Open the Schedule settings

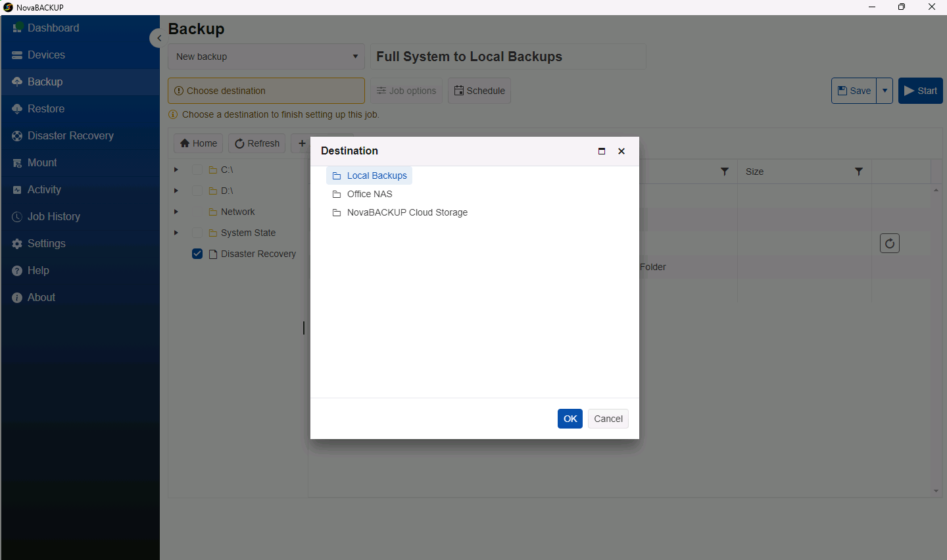(479, 91)
